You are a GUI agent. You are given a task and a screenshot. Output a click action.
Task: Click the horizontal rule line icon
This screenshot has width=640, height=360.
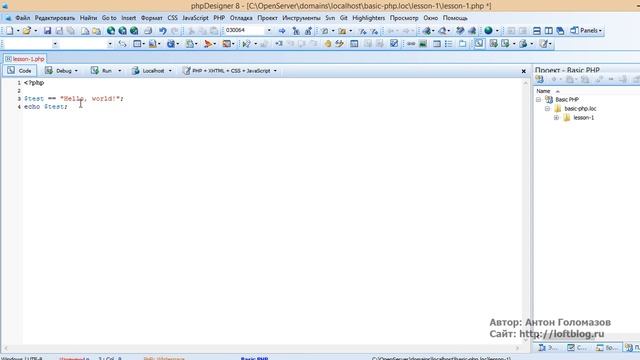click(411, 44)
